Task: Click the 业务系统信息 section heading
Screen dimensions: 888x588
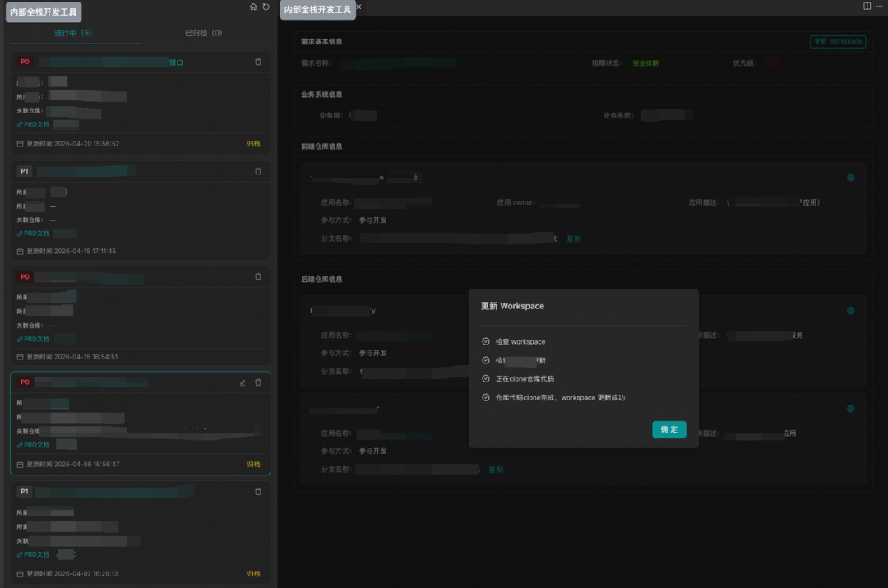Action: pyautogui.click(x=321, y=95)
